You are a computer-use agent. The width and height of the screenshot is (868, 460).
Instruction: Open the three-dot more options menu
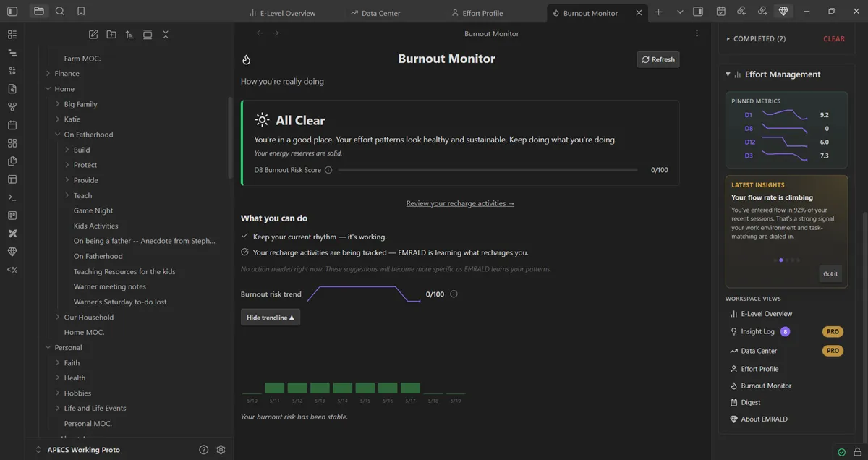697,33
